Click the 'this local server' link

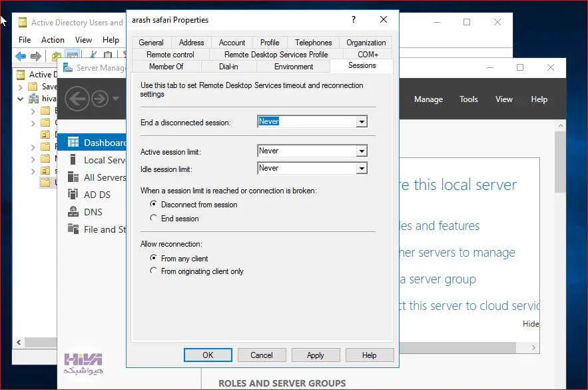coord(465,185)
